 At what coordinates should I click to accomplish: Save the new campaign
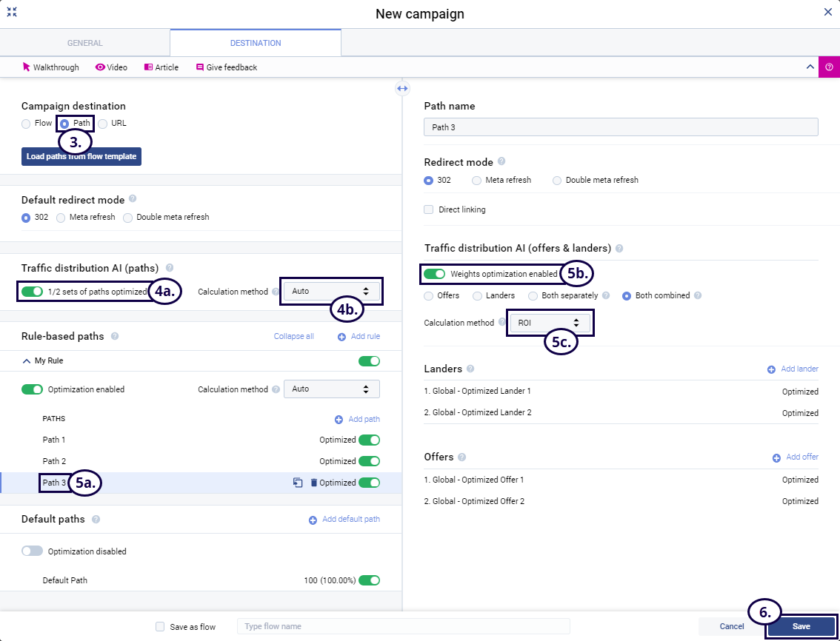(801, 626)
